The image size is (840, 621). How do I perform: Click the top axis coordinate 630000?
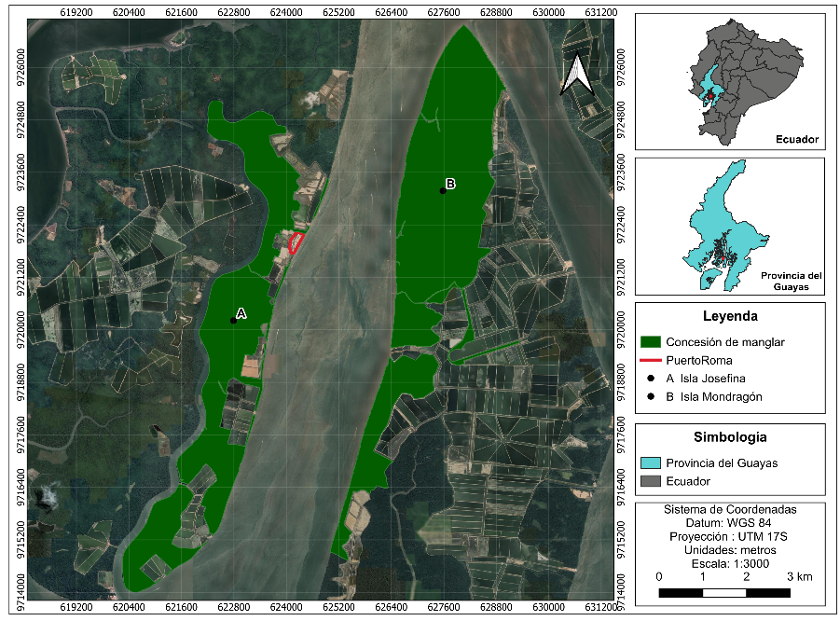(x=548, y=12)
